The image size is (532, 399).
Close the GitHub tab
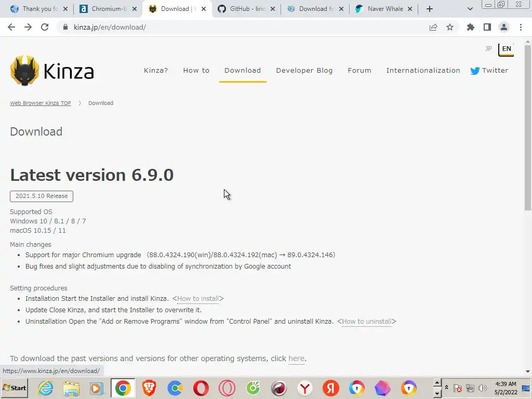pos(273,9)
